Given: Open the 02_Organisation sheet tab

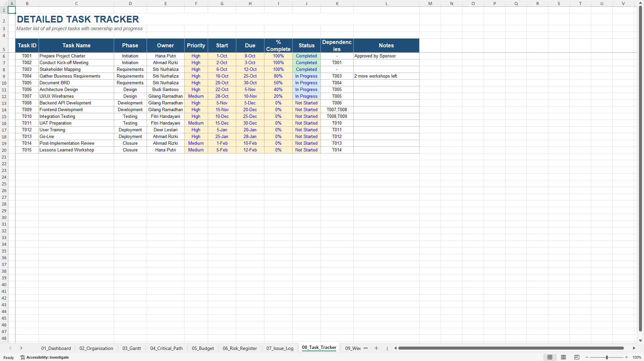Looking at the screenshot, I should pyautogui.click(x=96, y=348).
